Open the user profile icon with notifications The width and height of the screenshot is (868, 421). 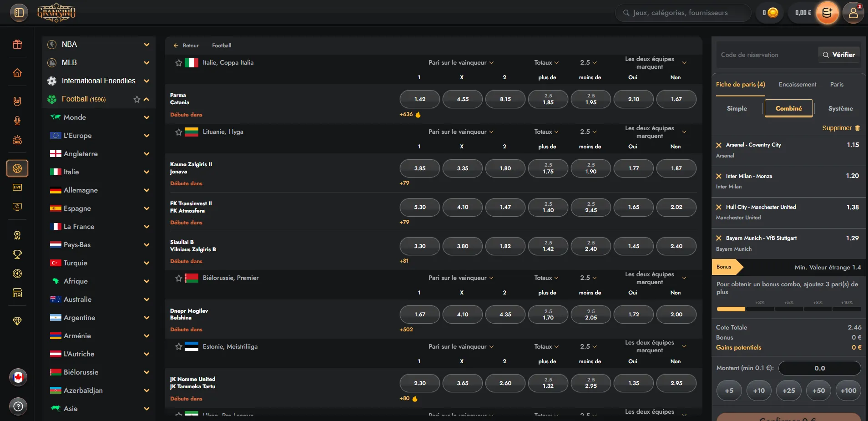853,13
